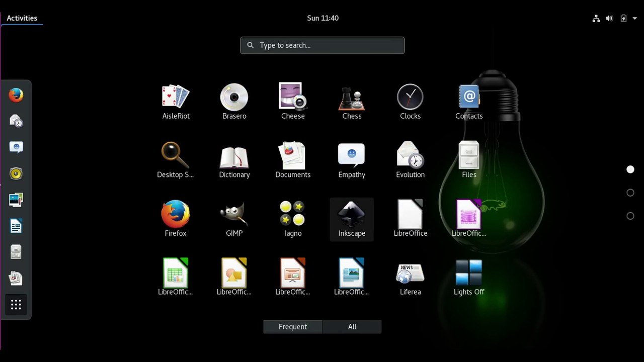Launch the Rhythmbox speaker icon in dock
This screenshot has height=362, width=644.
coord(16,173)
